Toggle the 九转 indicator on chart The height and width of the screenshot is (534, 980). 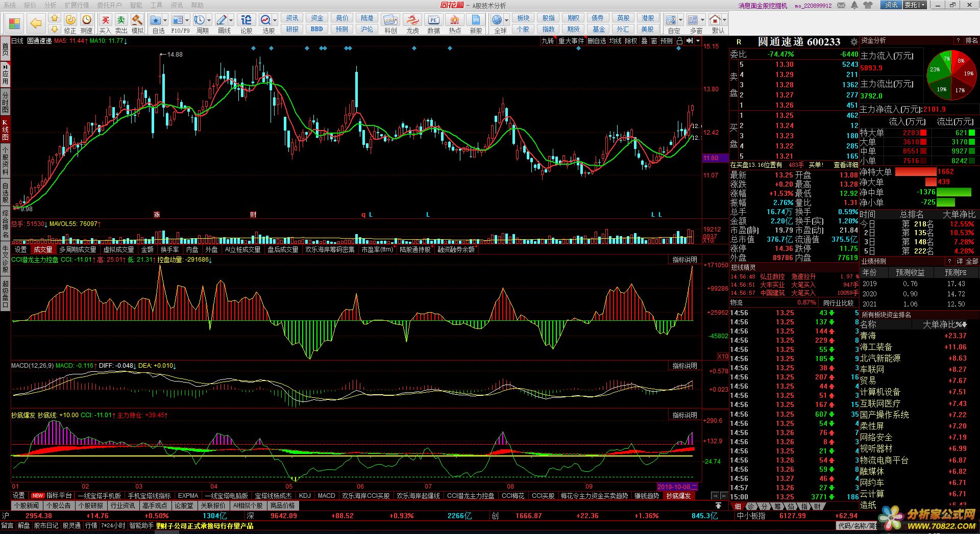(x=548, y=41)
